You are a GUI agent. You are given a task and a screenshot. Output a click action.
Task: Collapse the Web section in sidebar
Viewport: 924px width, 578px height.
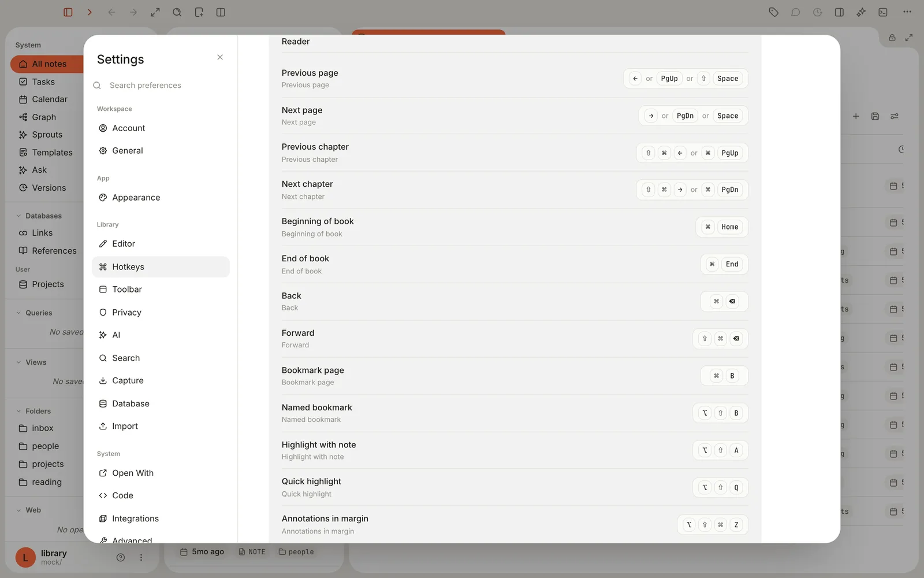point(18,510)
